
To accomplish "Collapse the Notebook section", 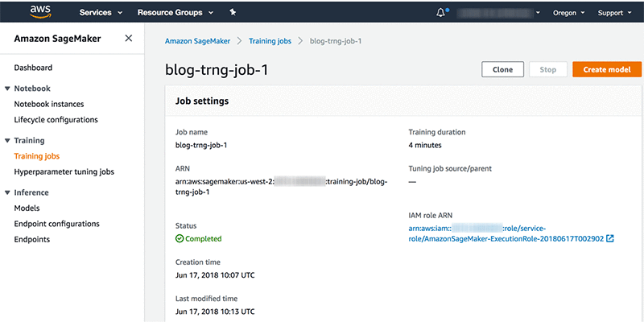I will coord(7,89).
